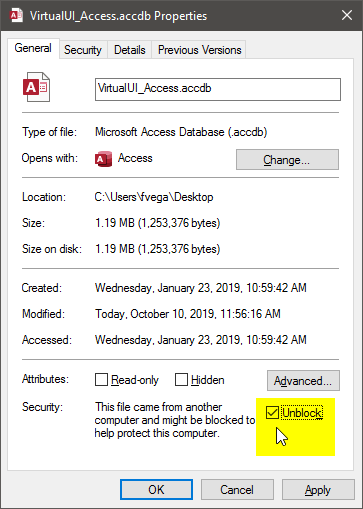Screen dimensions: 363x509
Task: Toggle the Hidden attribute checkbox
Action: [181, 379]
